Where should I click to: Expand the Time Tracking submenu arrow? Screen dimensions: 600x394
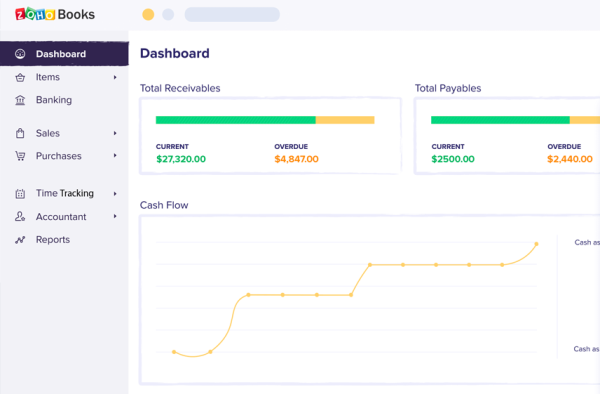115,194
